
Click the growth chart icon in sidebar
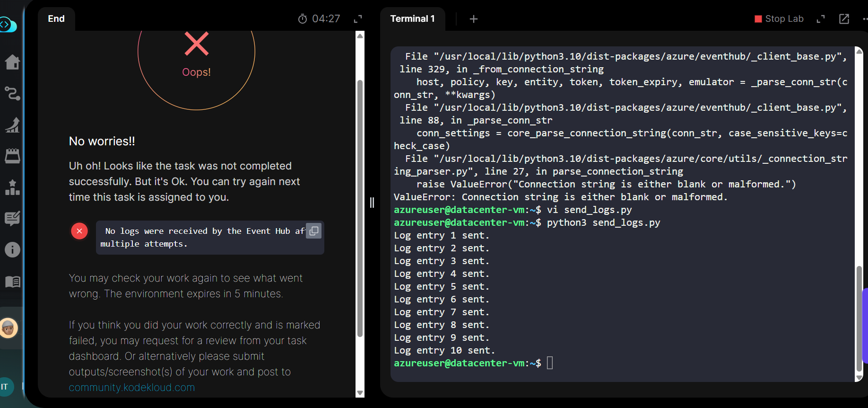[12, 125]
